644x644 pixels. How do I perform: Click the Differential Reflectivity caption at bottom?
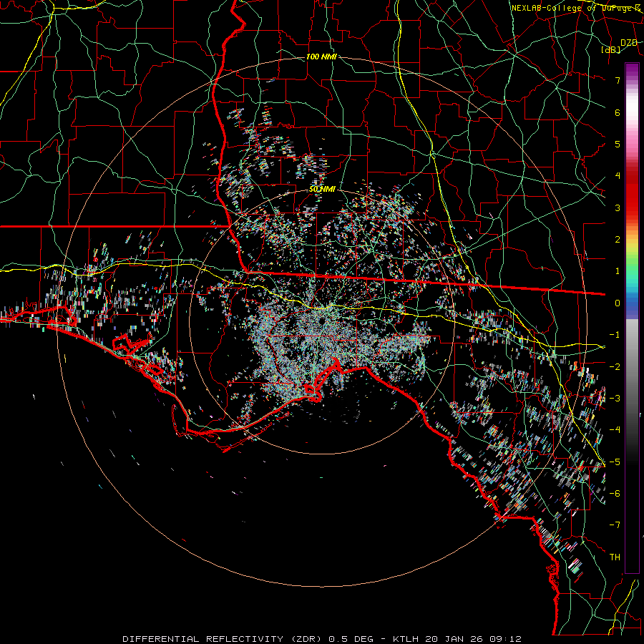click(x=321, y=639)
